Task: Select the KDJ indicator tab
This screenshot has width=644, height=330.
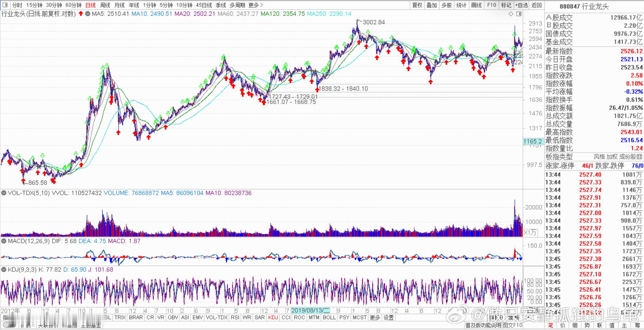Action: 273,317
